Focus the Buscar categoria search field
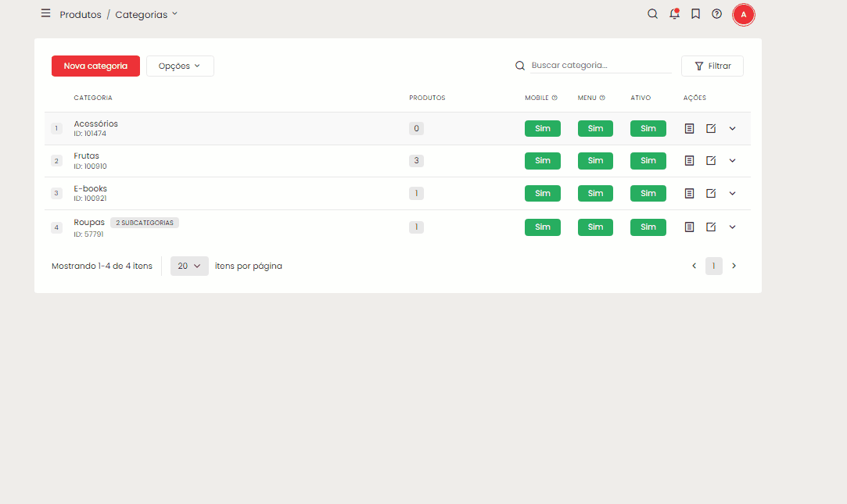The width and height of the screenshot is (847, 504). 600,66
